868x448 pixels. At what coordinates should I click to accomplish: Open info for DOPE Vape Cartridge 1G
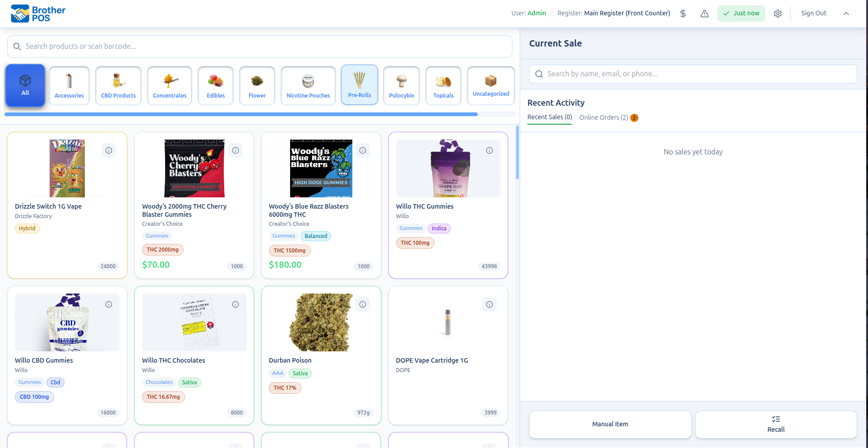click(x=489, y=304)
